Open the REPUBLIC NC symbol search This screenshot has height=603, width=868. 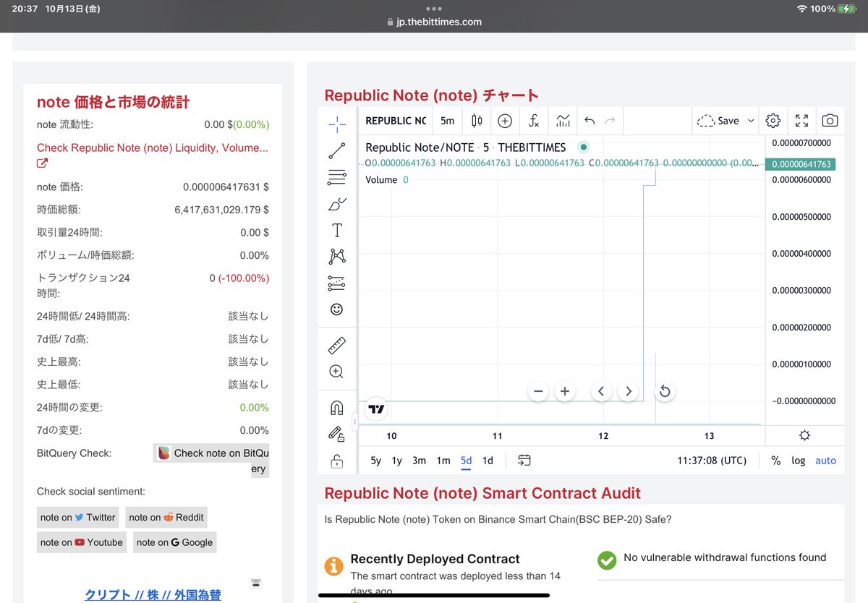[396, 121]
